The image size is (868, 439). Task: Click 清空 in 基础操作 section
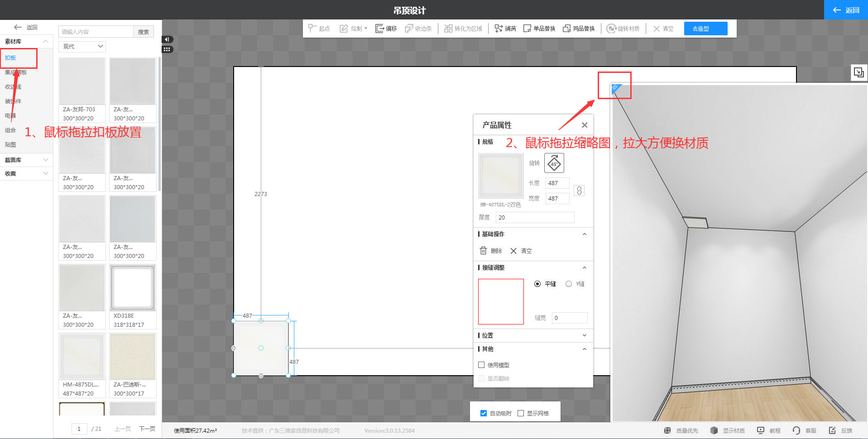(521, 251)
